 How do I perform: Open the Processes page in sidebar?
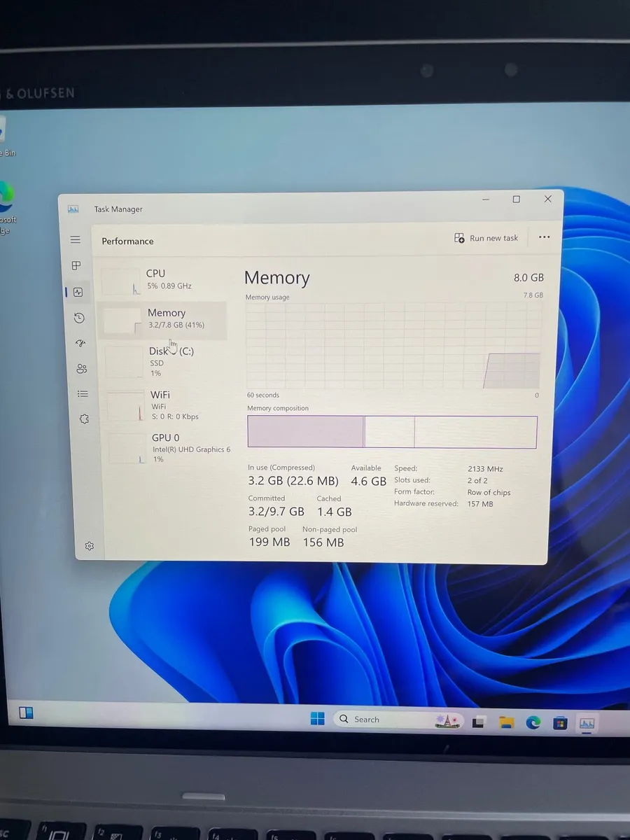coord(76,266)
